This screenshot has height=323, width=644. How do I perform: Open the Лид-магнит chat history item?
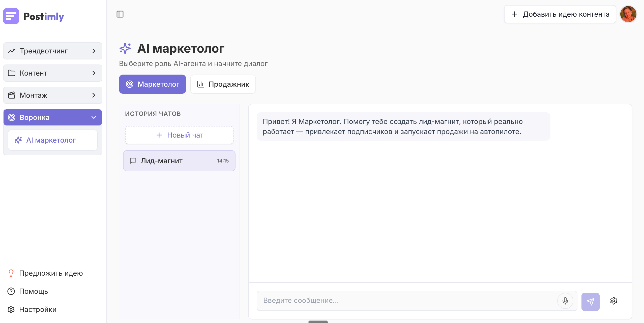click(179, 161)
